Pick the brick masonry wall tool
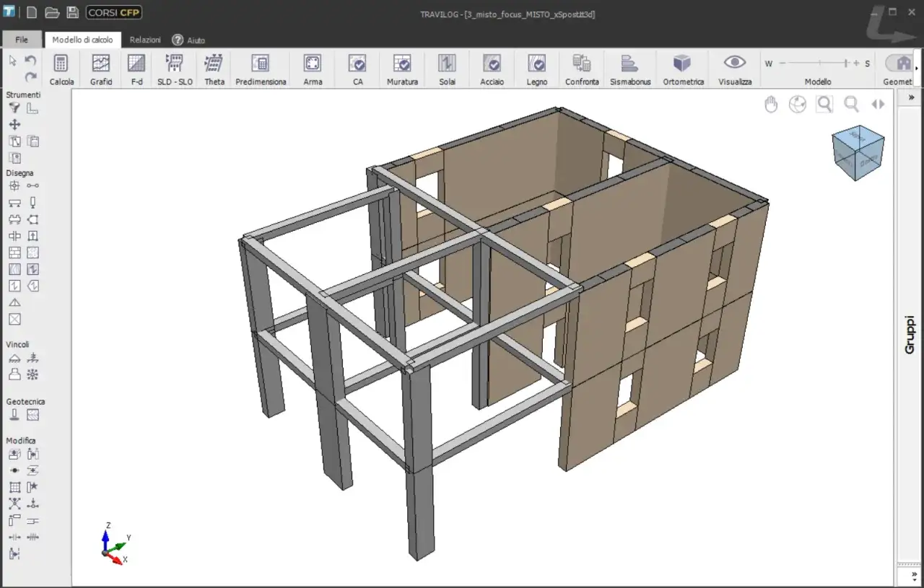This screenshot has height=588, width=924. (14, 253)
